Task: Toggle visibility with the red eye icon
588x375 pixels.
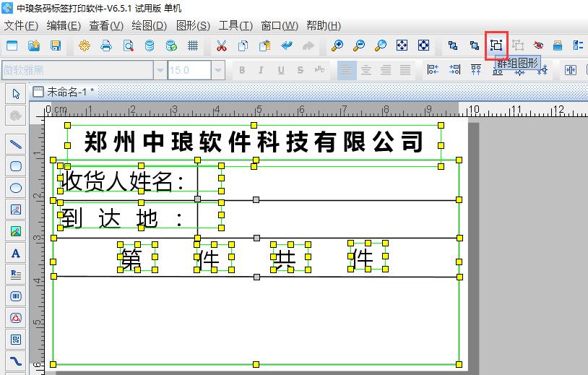Action: [538, 46]
